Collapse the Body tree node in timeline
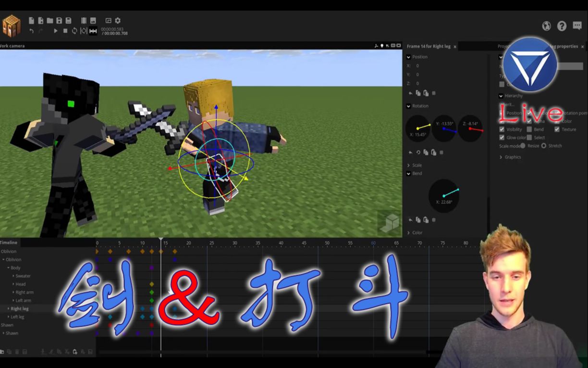 point(8,267)
